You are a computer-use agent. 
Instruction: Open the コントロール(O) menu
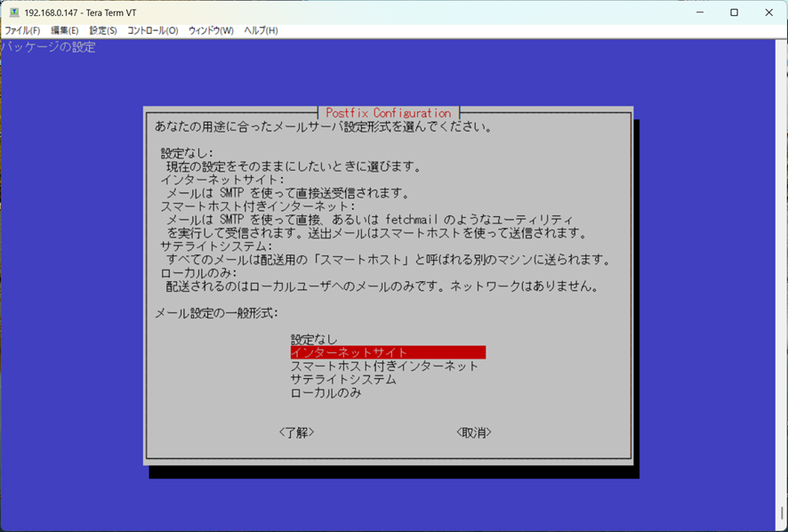click(153, 30)
